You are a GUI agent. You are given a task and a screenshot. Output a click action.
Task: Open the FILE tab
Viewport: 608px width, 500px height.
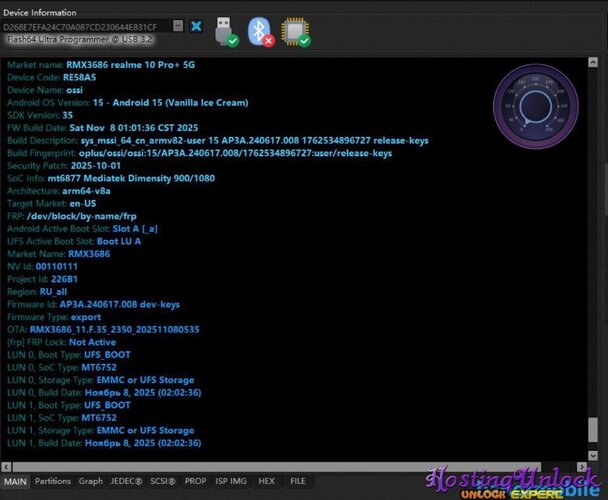pos(298,481)
